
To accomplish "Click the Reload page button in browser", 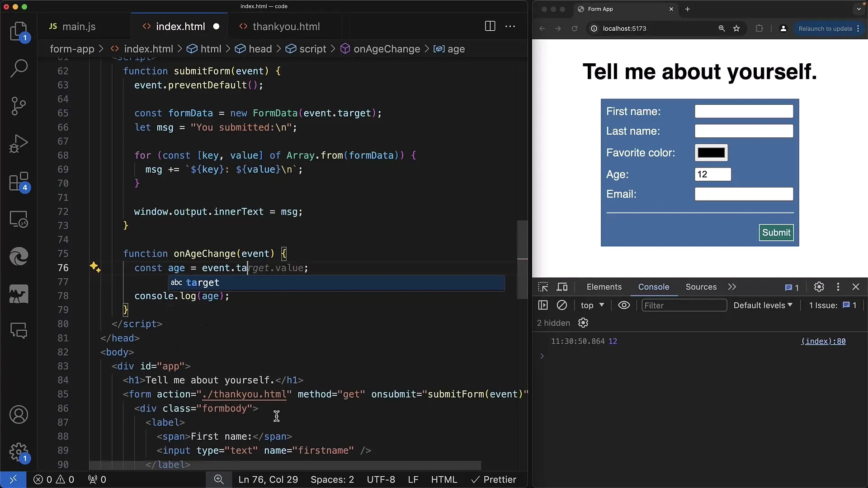I will pos(574,28).
